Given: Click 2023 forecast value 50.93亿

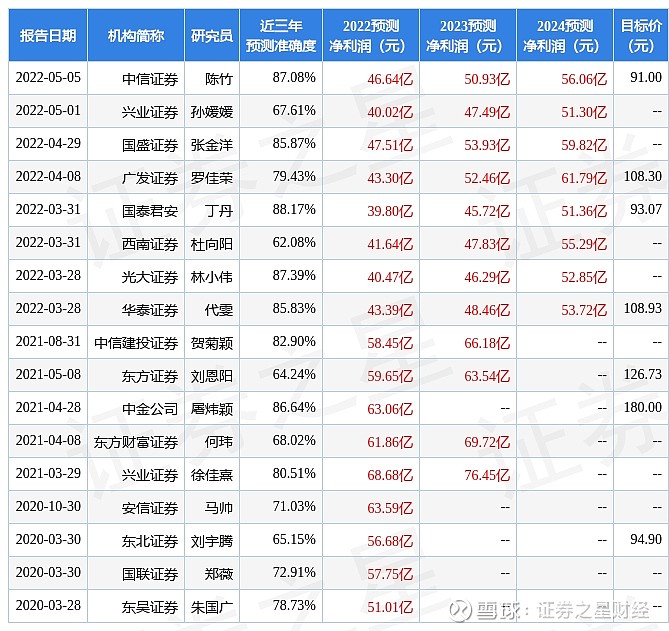Looking at the screenshot, I should click(x=487, y=79).
